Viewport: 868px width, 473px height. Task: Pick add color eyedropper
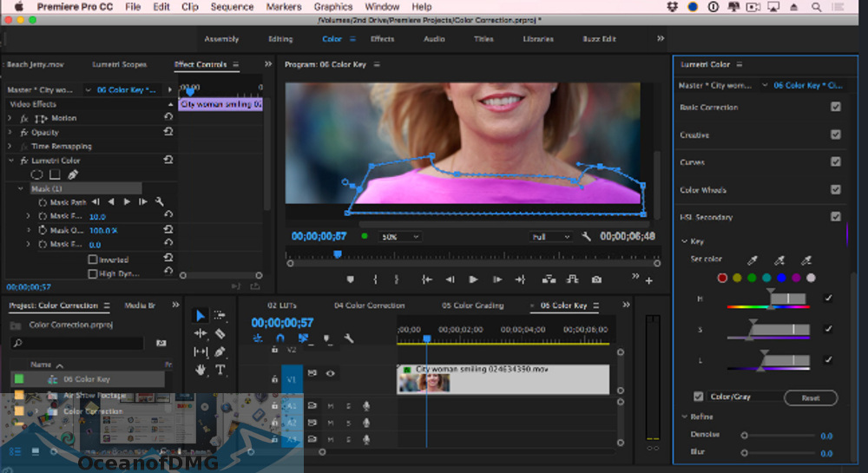779,260
